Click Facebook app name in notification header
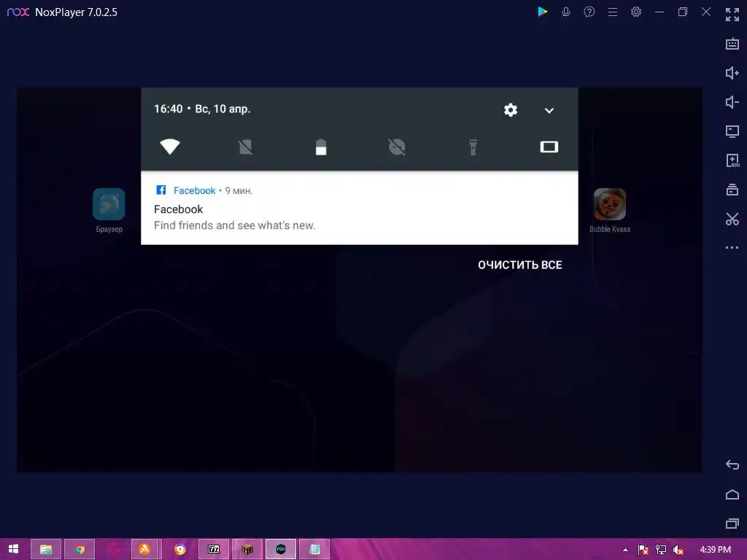The height and width of the screenshot is (560, 747). [x=194, y=190]
